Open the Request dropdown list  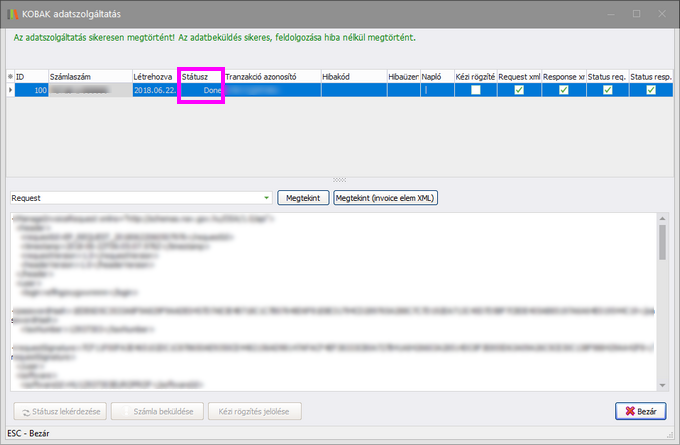(x=265, y=198)
